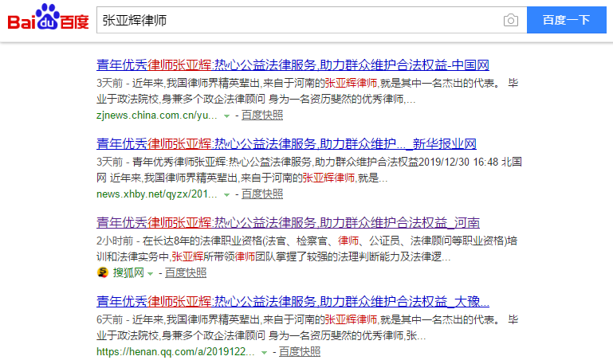Open camera image search icon
This screenshot has width=613, height=364.
click(x=511, y=20)
